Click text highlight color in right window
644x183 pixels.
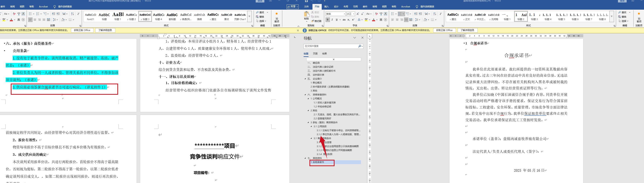(x=366, y=20)
